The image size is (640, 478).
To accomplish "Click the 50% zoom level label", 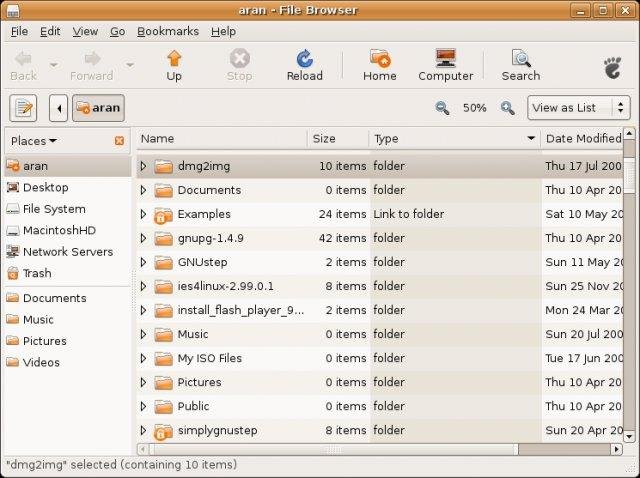I will pyautogui.click(x=475, y=108).
